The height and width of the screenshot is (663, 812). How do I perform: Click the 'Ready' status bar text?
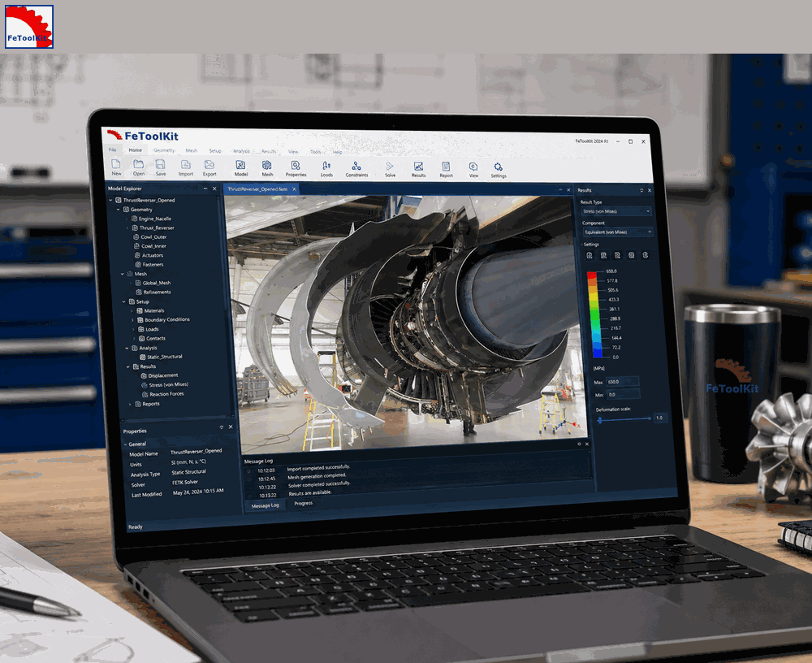(135, 526)
